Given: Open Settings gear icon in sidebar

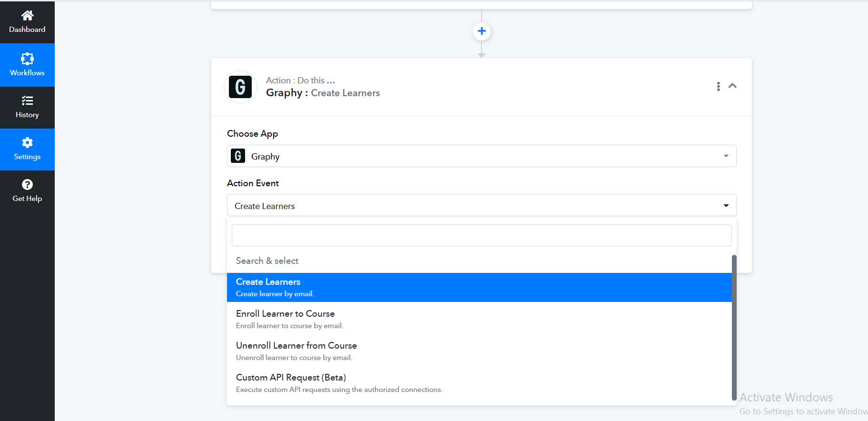Looking at the screenshot, I should 27,142.
